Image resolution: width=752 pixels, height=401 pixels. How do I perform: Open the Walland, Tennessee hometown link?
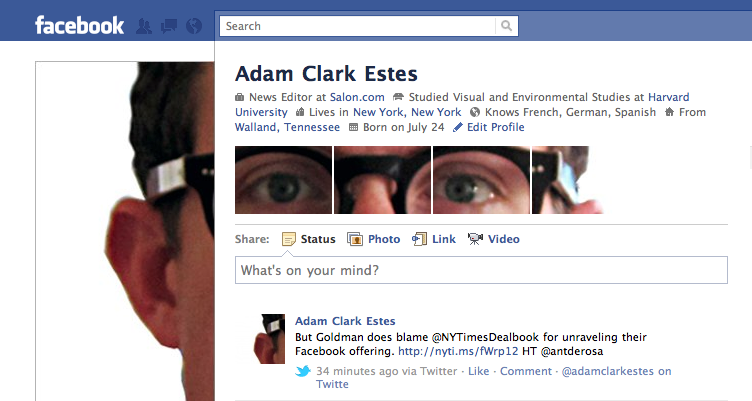(x=287, y=127)
